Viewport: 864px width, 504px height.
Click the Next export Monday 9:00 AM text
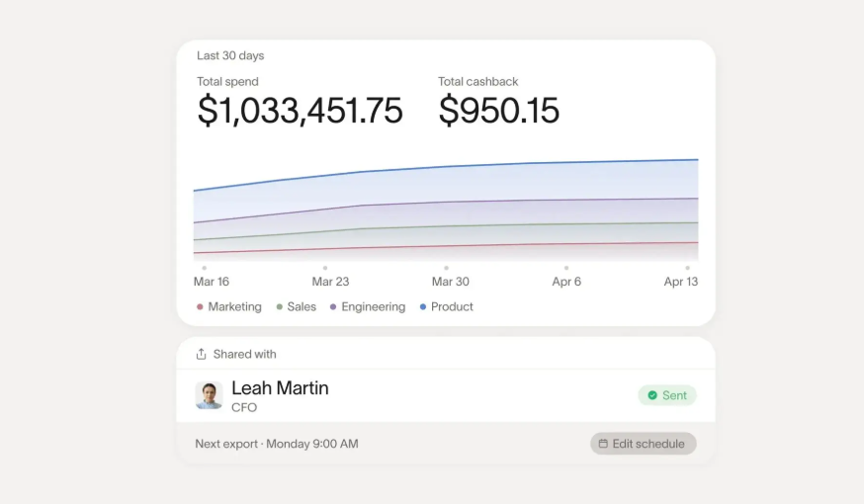tap(277, 444)
